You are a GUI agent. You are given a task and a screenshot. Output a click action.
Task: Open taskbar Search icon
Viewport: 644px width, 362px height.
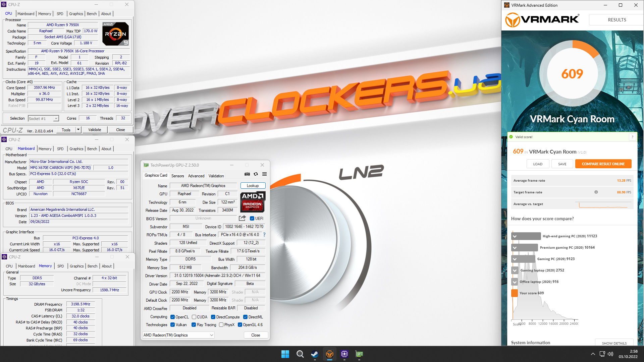pyautogui.click(x=300, y=354)
